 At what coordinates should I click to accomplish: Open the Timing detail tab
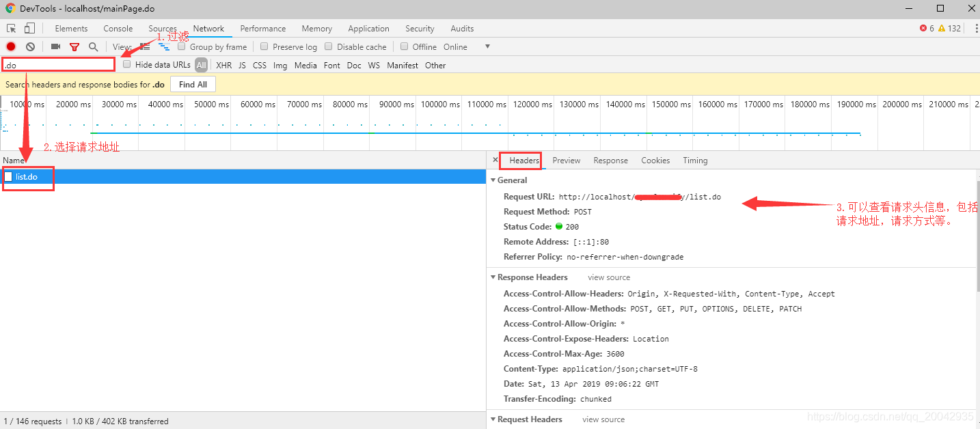point(695,161)
